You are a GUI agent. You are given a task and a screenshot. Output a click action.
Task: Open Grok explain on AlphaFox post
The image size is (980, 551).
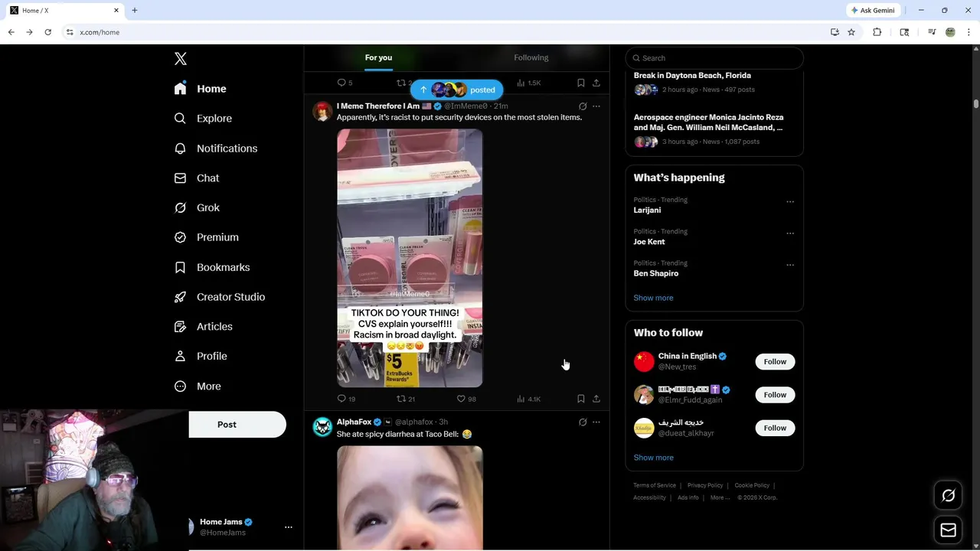583,422
